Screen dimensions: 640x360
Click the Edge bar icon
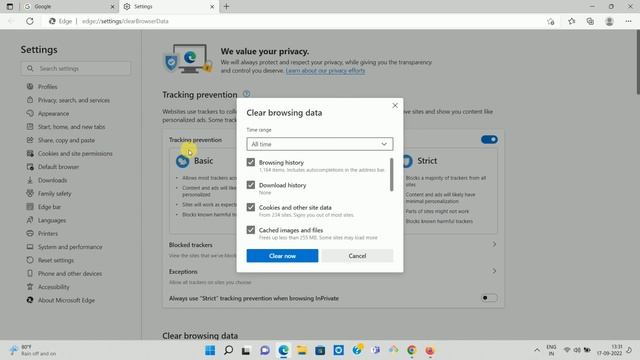[x=30, y=207]
